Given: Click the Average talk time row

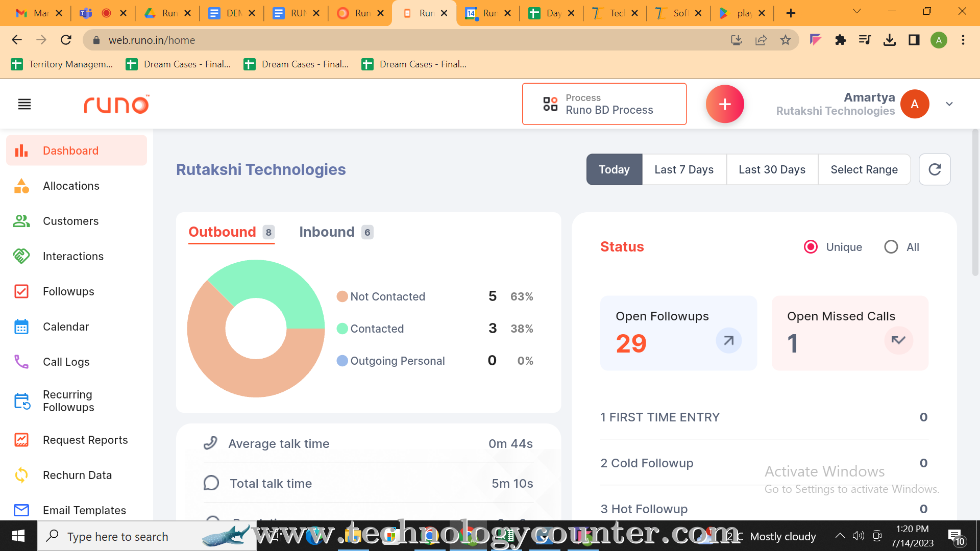Looking at the screenshot, I should click(368, 444).
